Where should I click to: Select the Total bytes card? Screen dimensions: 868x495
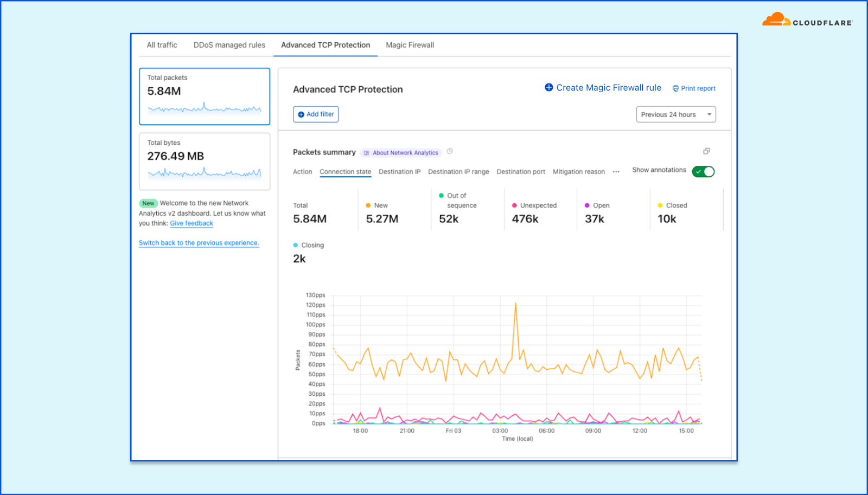(205, 161)
